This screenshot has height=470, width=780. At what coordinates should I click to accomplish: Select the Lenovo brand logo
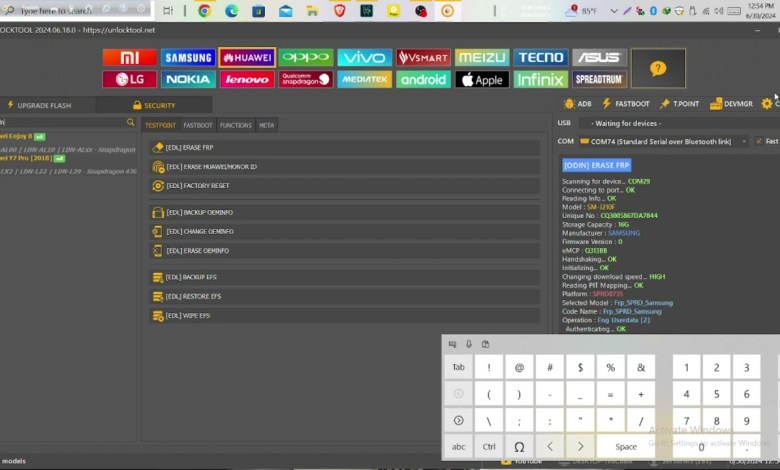point(247,79)
